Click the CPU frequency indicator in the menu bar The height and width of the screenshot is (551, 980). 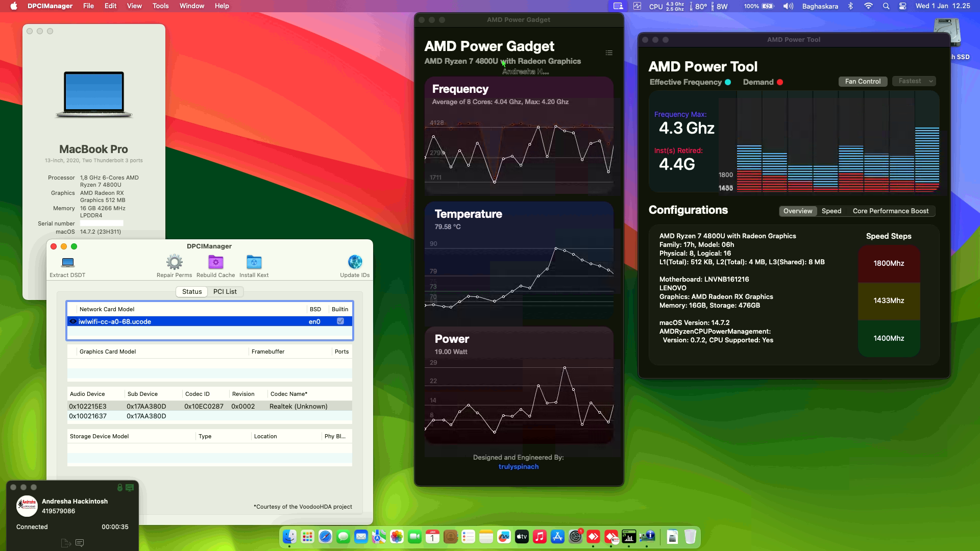click(664, 7)
